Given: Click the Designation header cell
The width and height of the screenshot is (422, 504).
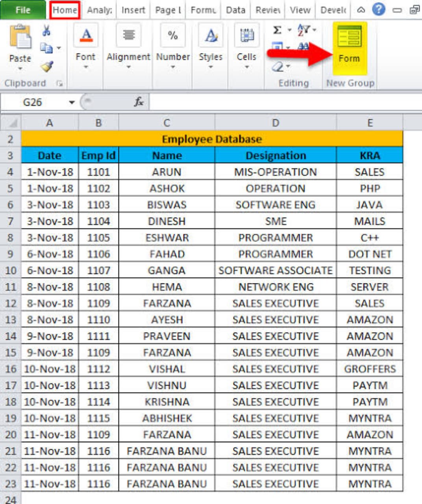Looking at the screenshot, I should 276,156.
